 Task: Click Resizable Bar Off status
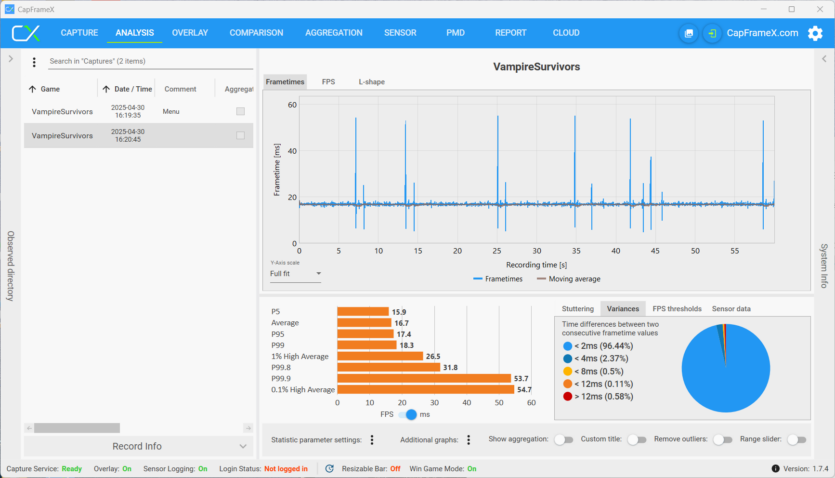(371, 469)
